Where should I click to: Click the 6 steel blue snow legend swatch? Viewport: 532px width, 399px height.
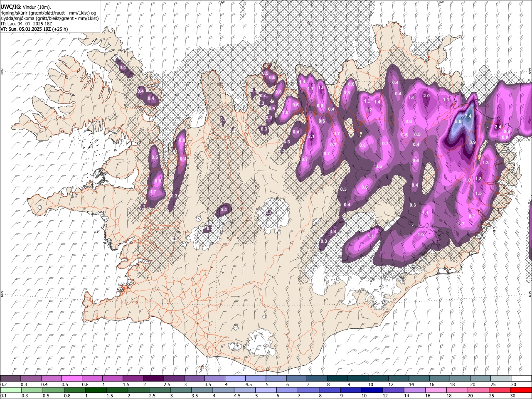click(x=296, y=379)
